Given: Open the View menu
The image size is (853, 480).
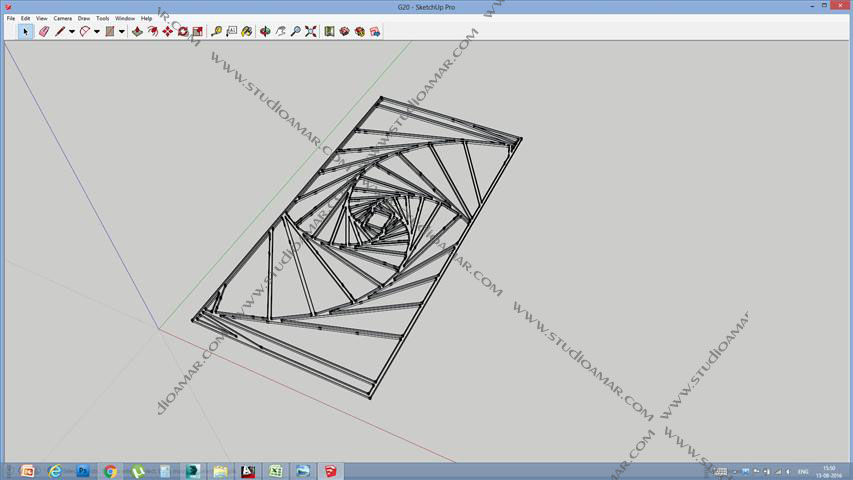Looking at the screenshot, I should [41, 18].
